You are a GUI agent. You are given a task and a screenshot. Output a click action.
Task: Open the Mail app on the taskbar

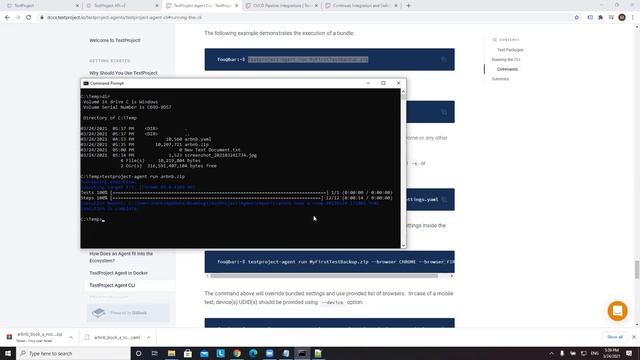pos(204,353)
